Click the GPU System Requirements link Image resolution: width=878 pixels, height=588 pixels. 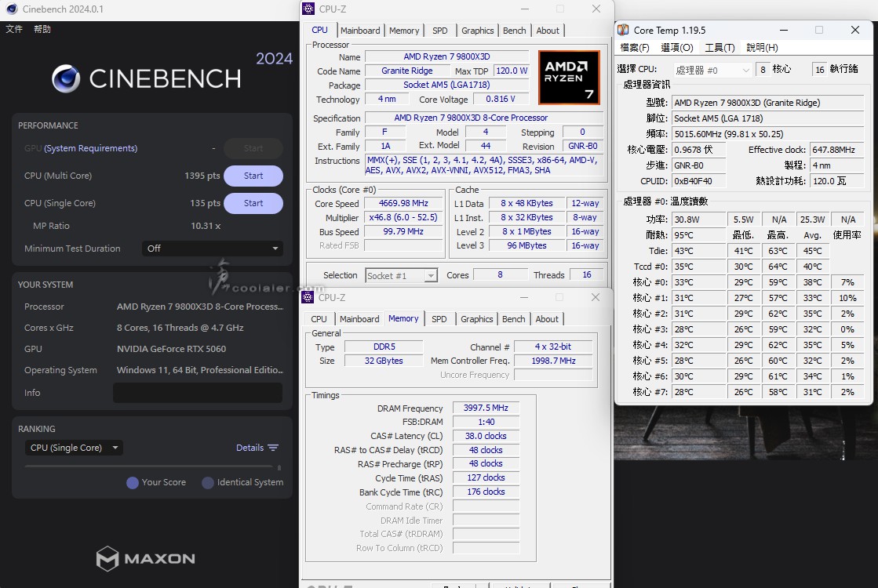coord(90,148)
